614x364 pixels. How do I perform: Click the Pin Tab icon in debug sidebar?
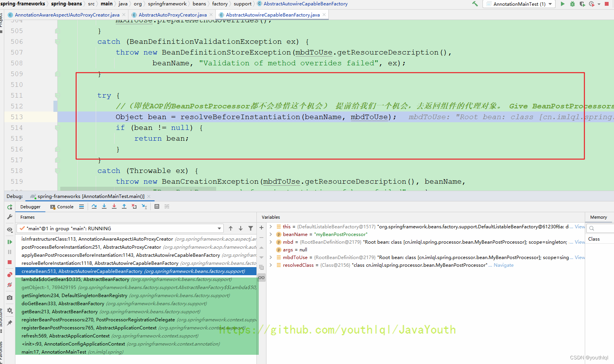[x=10, y=323]
